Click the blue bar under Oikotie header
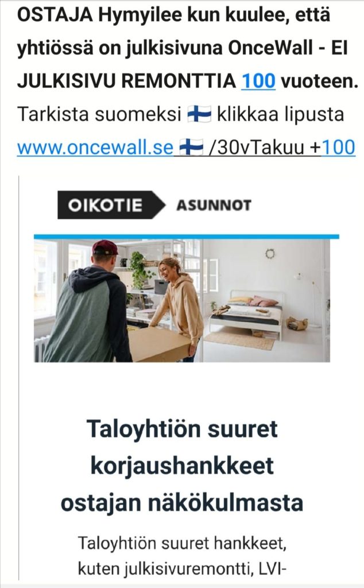The width and height of the screenshot is (364, 588). (x=187, y=237)
